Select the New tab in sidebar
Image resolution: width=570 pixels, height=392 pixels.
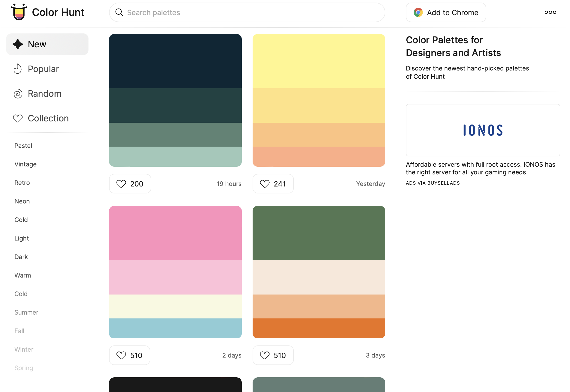47,44
